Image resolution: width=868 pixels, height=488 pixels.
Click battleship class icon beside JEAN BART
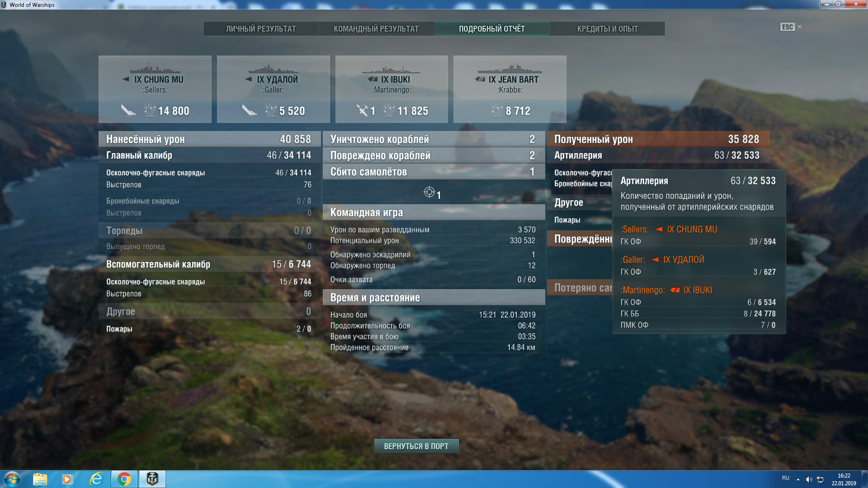point(480,79)
